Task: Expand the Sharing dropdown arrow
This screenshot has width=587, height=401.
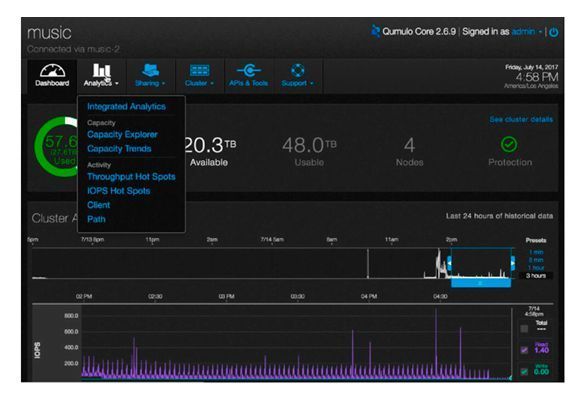Action: click(164, 83)
